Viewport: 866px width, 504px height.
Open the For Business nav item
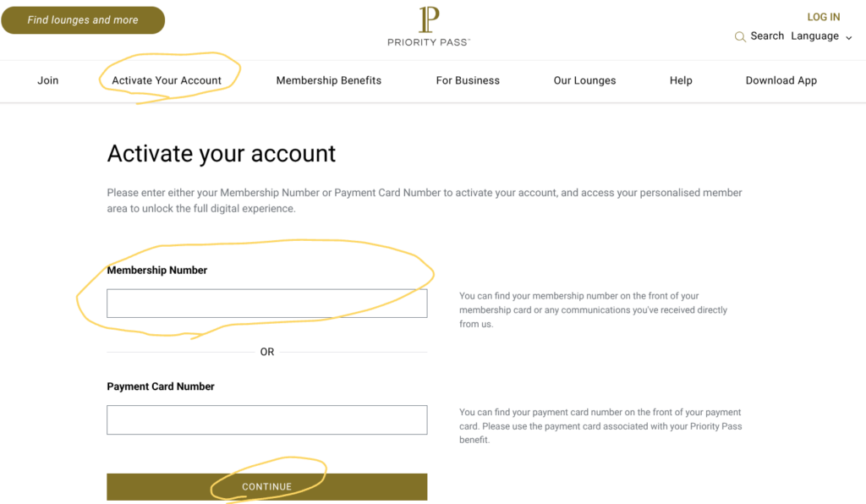point(468,80)
